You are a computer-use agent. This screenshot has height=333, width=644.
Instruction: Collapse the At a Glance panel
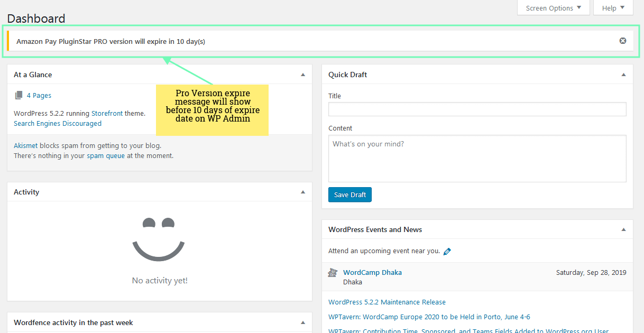(x=303, y=75)
